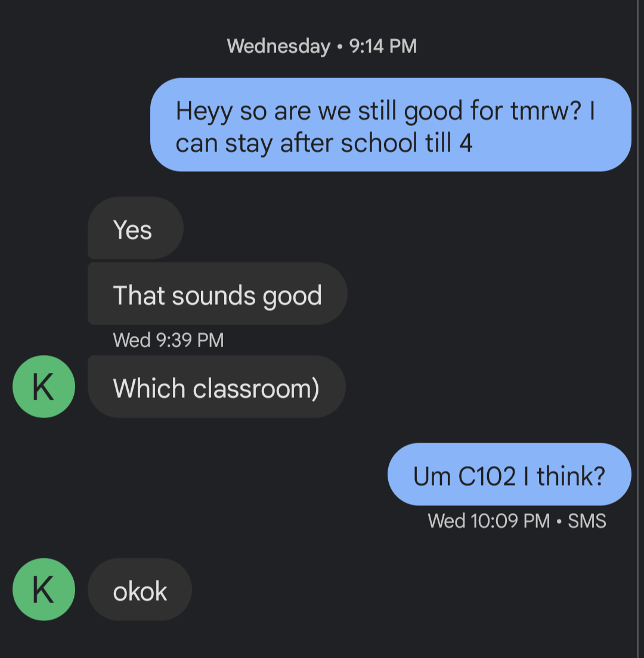The height and width of the screenshot is (658, 644).
Task: Click the conversation scrollbar on the right edge
Action: 637,329
